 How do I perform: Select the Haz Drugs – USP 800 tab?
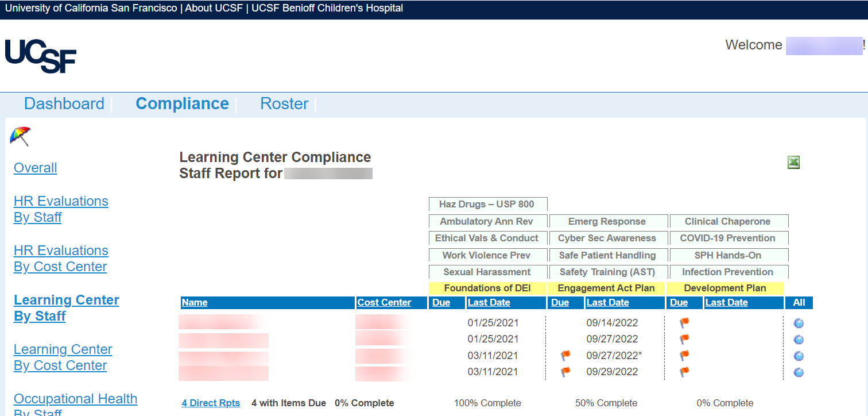point(488,204)
